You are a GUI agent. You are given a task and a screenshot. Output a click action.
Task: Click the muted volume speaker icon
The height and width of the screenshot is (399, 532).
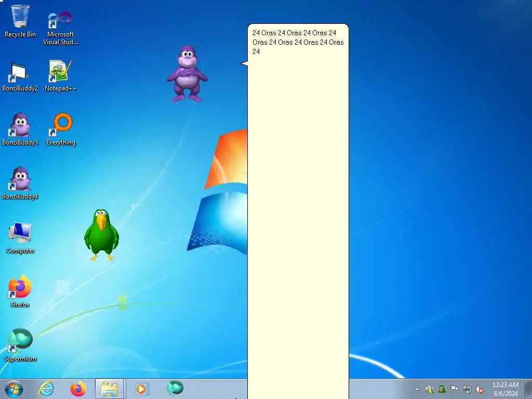[x=480, y=390]
